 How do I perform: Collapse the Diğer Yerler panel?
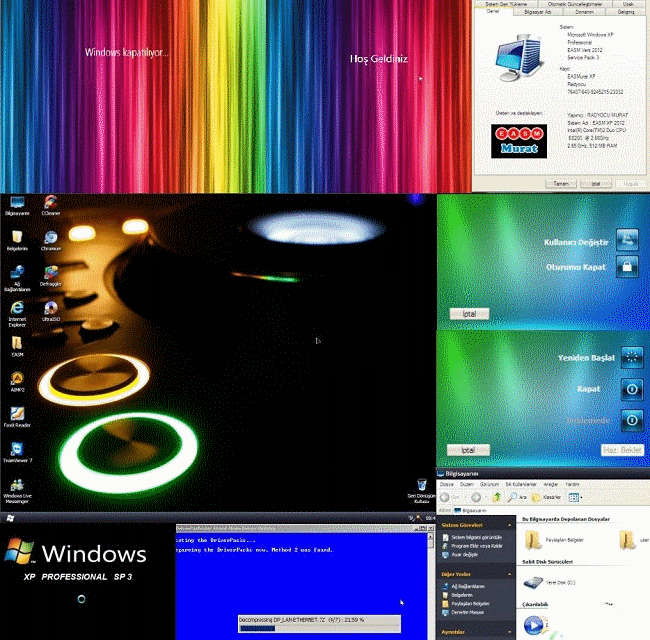(509, 574)
